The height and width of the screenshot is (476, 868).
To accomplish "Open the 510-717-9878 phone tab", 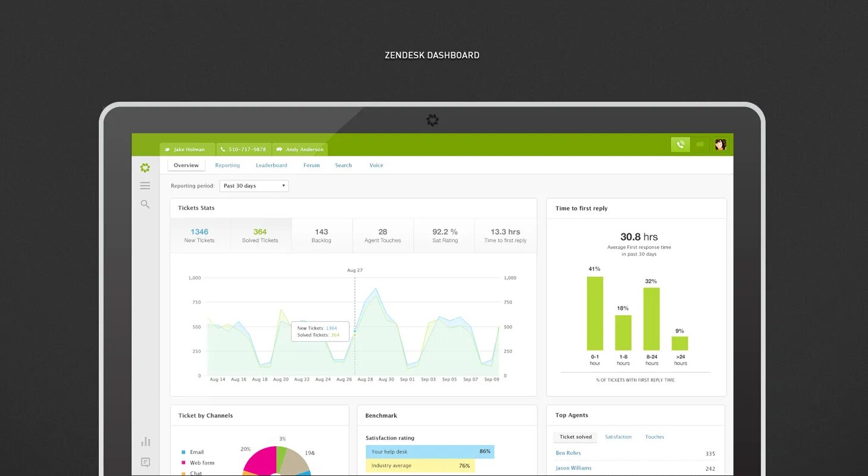I will click(x=243, y=149).
